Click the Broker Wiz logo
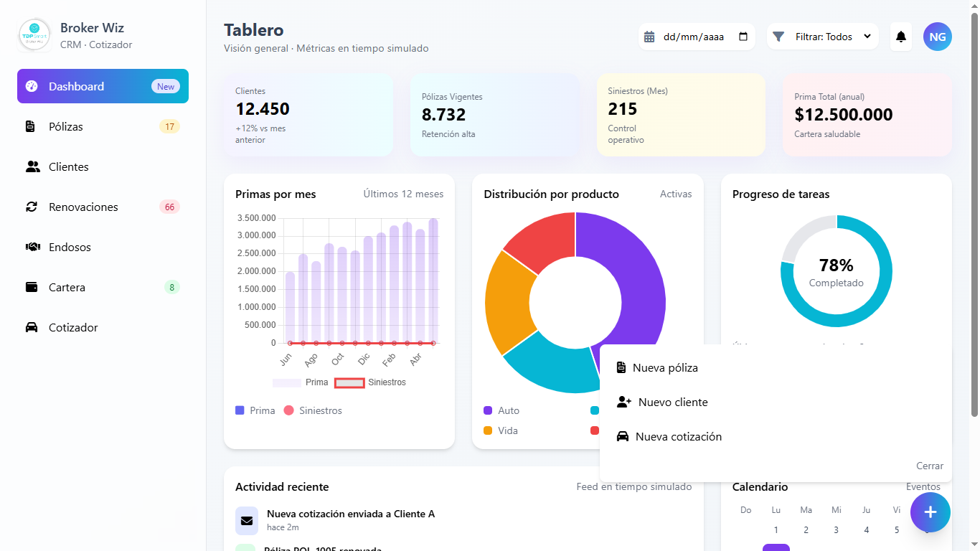 pyautogui.click(x=34, y=36)
